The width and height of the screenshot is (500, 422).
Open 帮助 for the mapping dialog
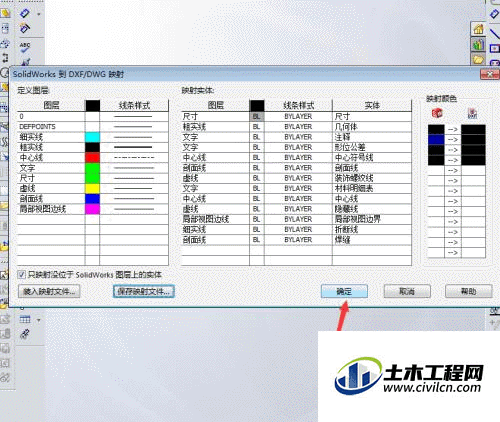pos(469,292)
